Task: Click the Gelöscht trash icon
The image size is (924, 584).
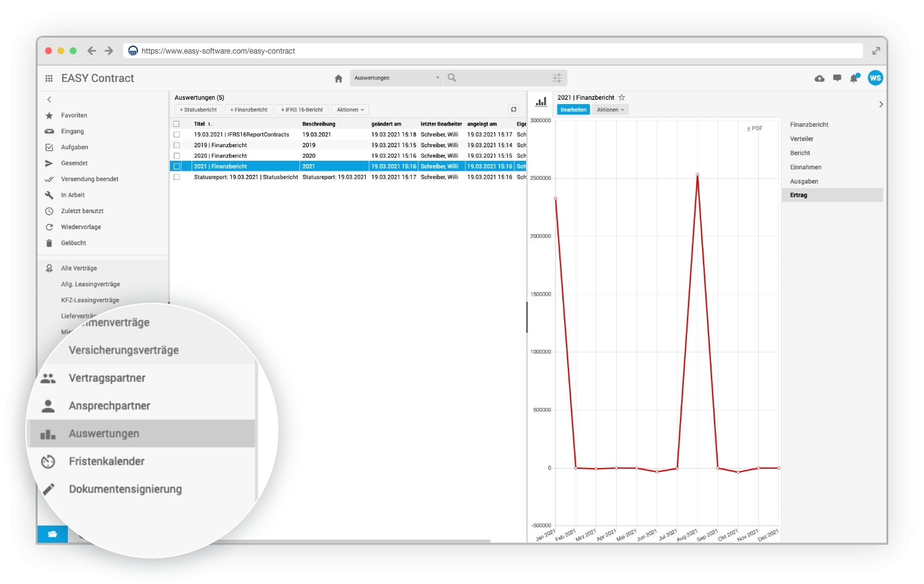Action: (x=49, y=243)
